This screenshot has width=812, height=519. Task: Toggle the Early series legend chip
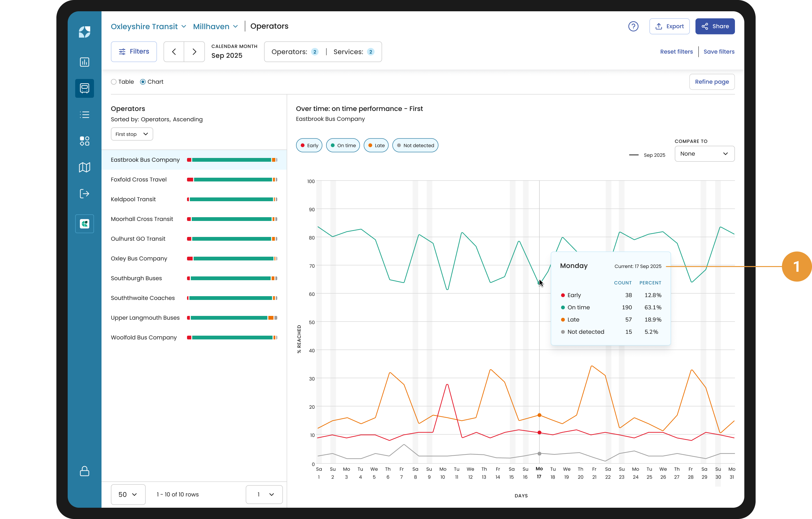(309, 145)
